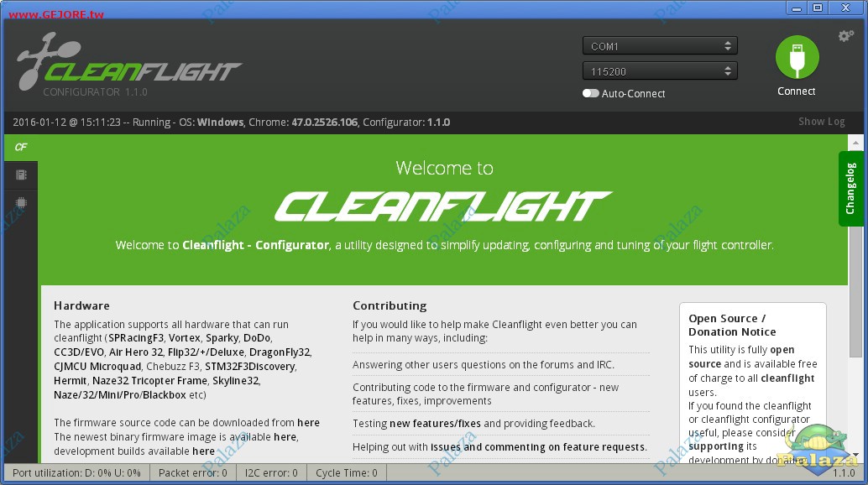This screenshot has width=868, height=485.
Task: Open the firmware flasher chip icon
Action: click(x=21, y=202)
